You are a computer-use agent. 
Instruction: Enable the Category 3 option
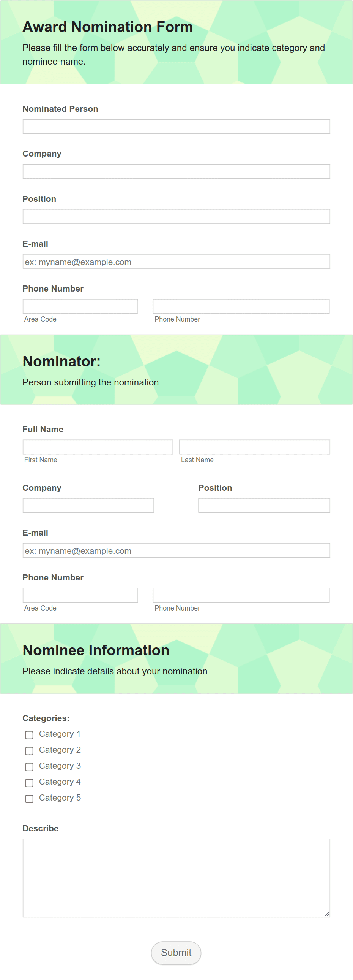pyautogui.click(x=29, y=767)
